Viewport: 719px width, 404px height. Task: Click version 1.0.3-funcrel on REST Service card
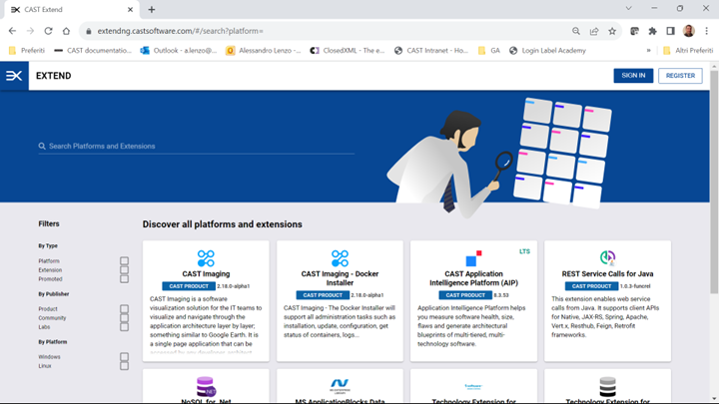click(635, 286)
